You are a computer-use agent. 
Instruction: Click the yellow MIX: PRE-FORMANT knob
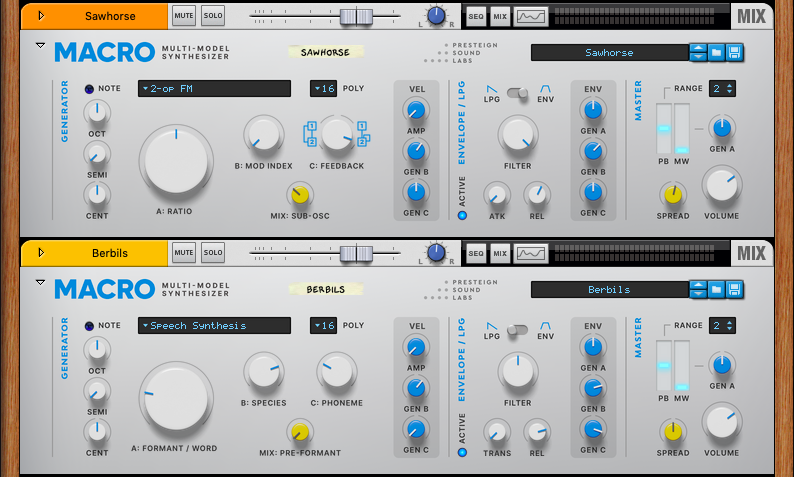[300, 432]
